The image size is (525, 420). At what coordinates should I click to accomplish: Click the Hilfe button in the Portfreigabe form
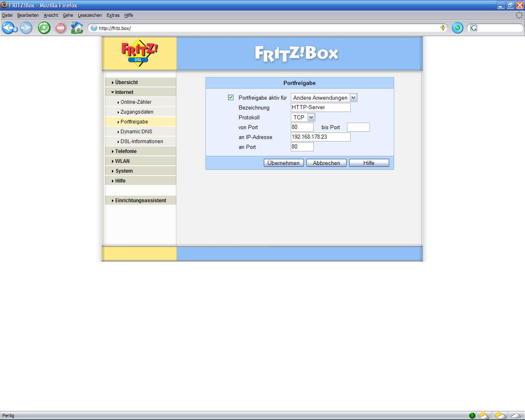369,163
